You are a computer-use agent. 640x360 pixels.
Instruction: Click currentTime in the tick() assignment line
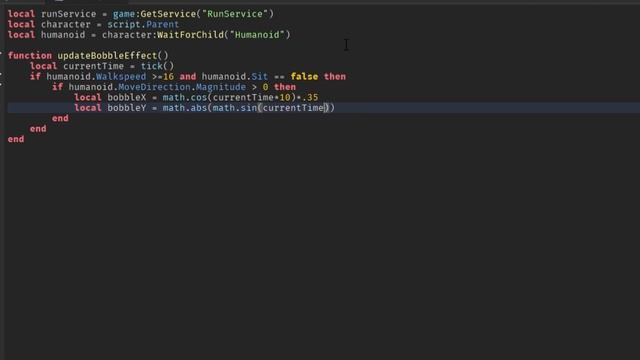pyautogui.click(x=93, y=66)
